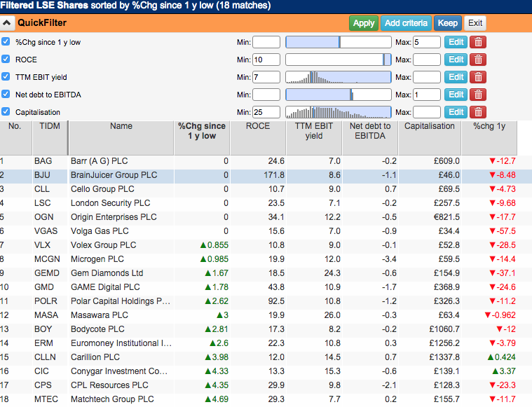Click the green Apply button
The width and height of the screenshot is (532, 407).
point(363,23)
